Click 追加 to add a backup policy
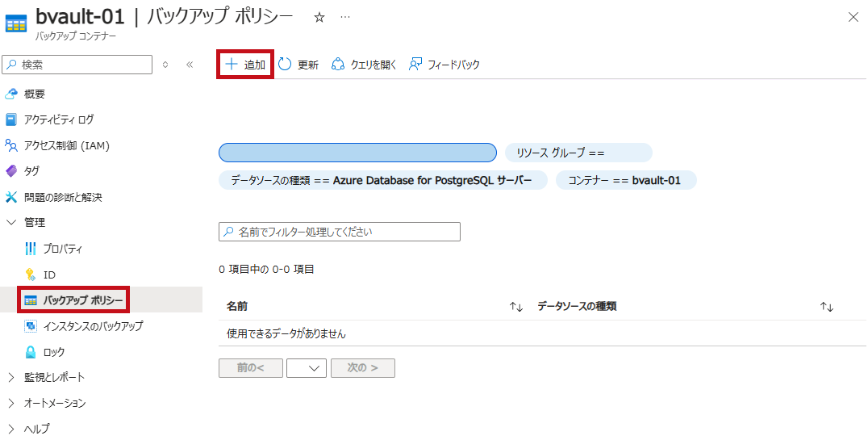 click(x=244, y=65)
